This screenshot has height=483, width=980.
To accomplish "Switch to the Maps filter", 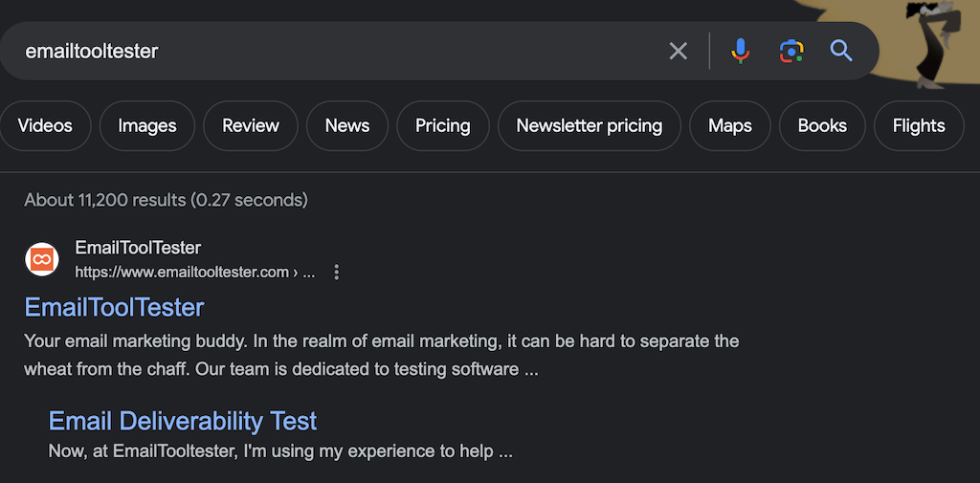I will click(x=729, y=125).
